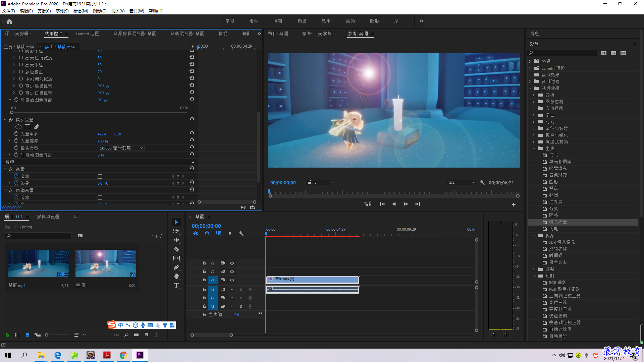Toggle 声道音量 旁路 checkbox

coord(100,198)
